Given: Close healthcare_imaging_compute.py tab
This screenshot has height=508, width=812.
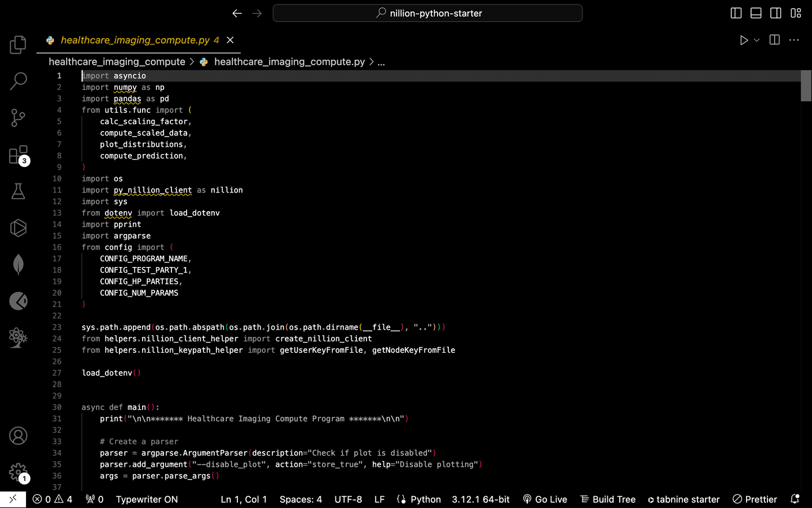Looking at the screenshot, I should pyautogui.click(x=230, y=40).
